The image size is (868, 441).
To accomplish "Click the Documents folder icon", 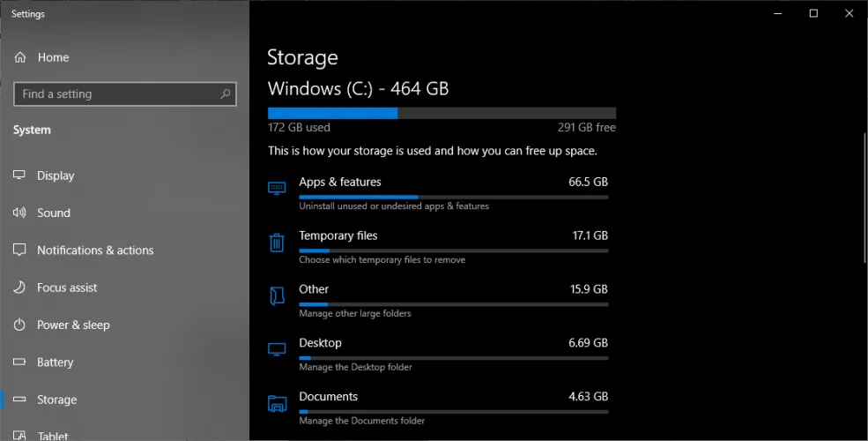I will pyautogui.click(x=277, y=404).
